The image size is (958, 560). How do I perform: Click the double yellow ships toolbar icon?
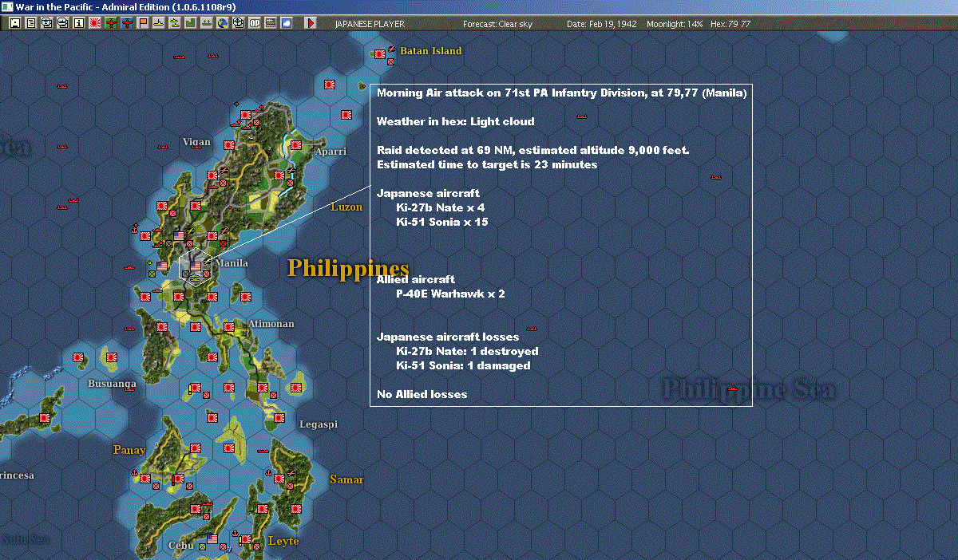coord(175,23)
